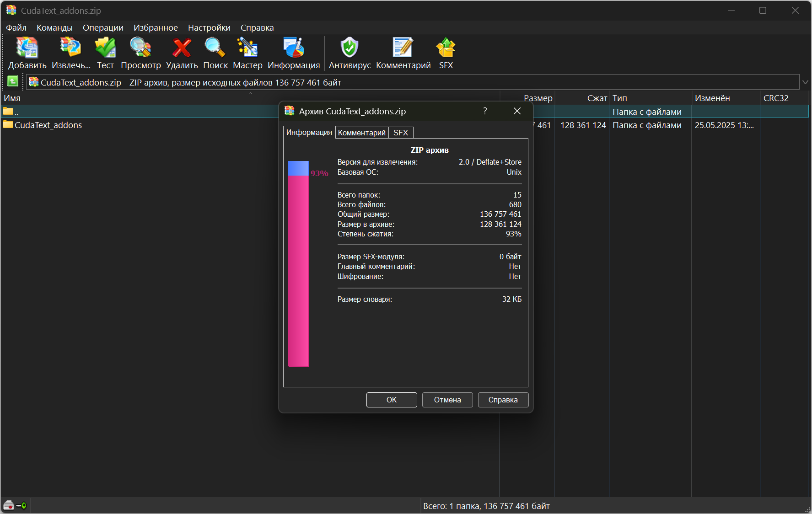Click the 'Всего папок:' value 15

tap(517, 195)
